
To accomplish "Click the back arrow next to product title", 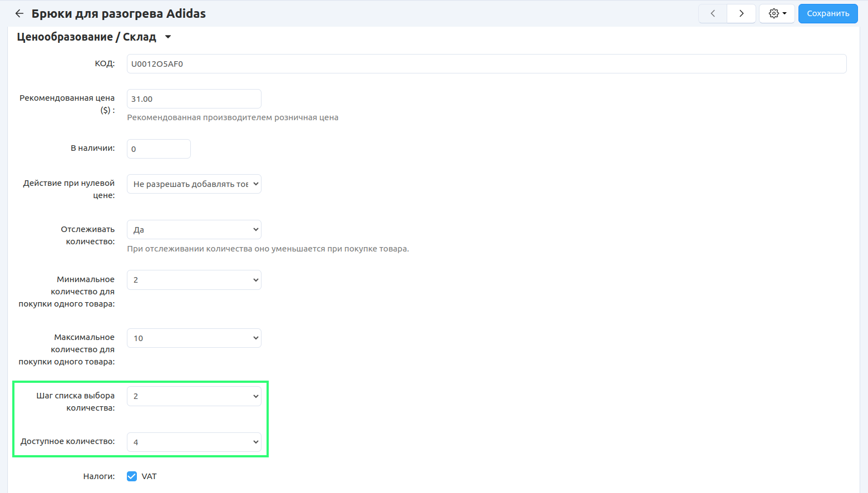I will (19, 13).
